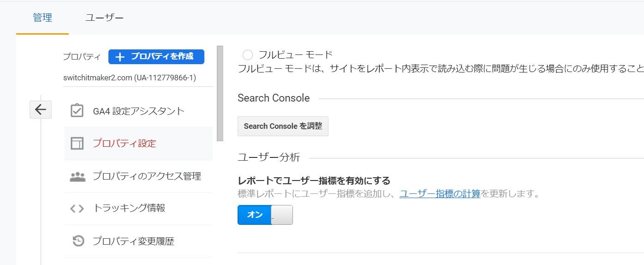The height and width of the screenshot is (265, 644).
Task: Click the plus icon in プロパティを作成
Action: tap(120, 57)
